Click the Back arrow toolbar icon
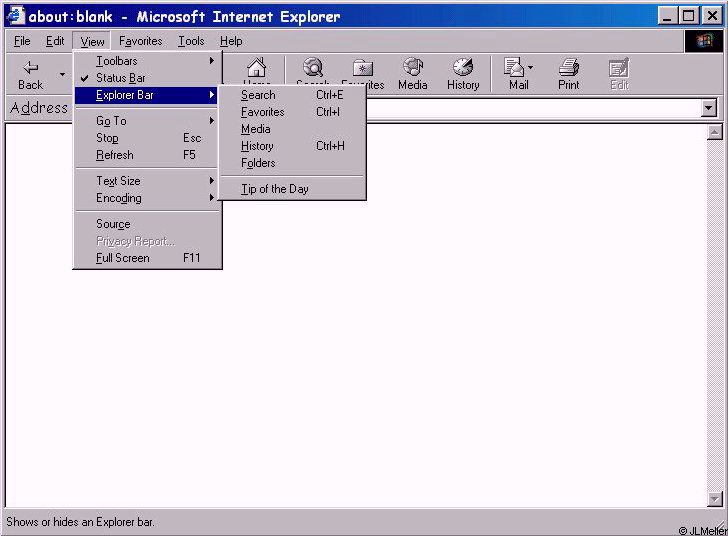The image size is (728, 536). pyautogui.click(x=31, y=68)
